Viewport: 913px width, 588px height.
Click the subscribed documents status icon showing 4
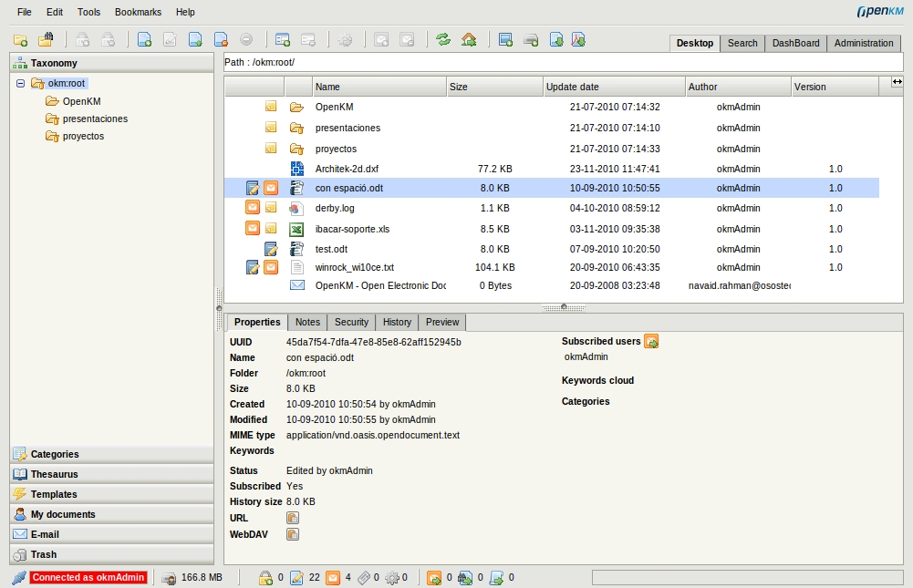(x=333, y=578)
